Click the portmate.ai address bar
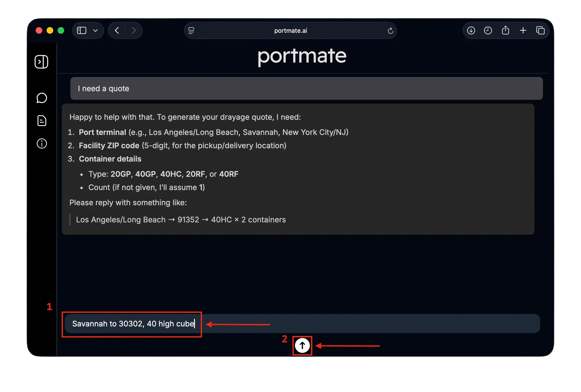The width and height of the screenshot is (581, 392). pyautogui.click(x=290, y=30)
